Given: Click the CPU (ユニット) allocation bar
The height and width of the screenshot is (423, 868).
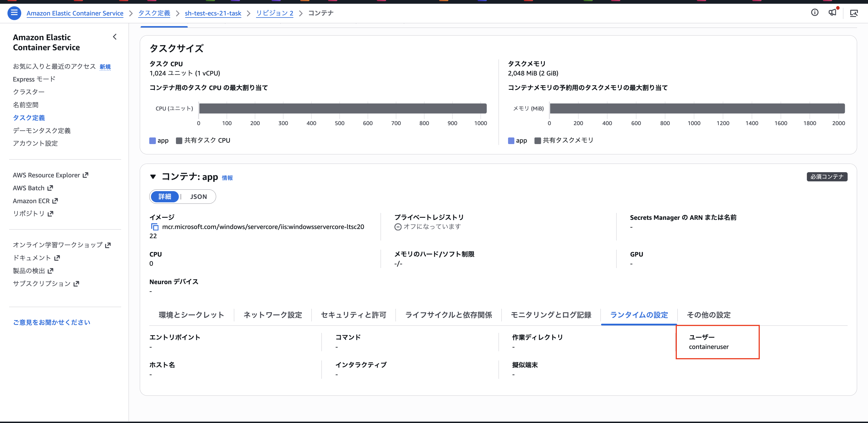Looking at the screenshot, I should click(x=343, y=108).
